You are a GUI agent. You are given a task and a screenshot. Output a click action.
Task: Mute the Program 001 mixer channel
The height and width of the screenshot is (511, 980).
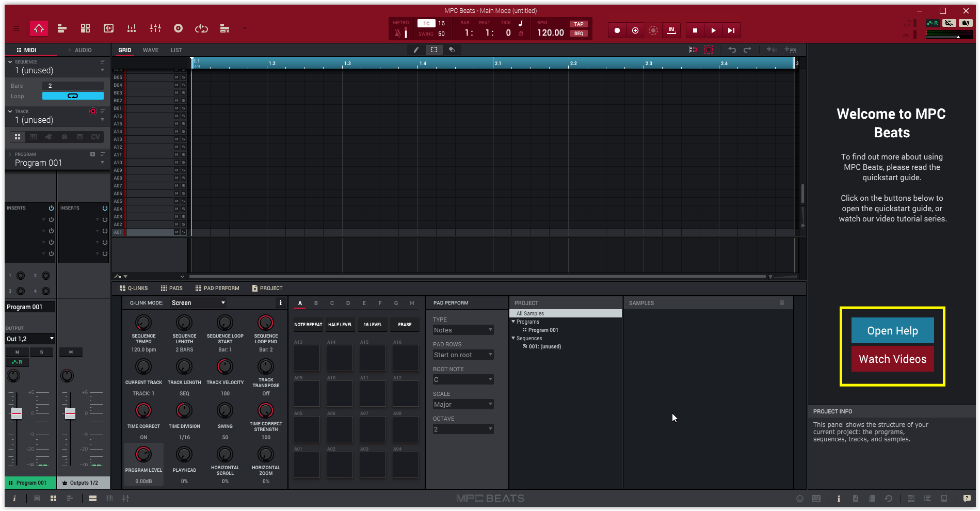18,352
